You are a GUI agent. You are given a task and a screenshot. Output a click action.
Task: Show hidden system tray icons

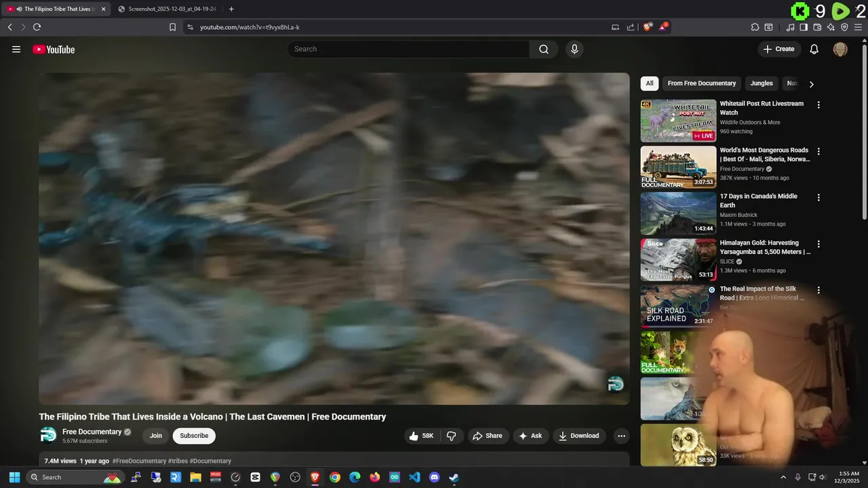click(x=783, y=477)
